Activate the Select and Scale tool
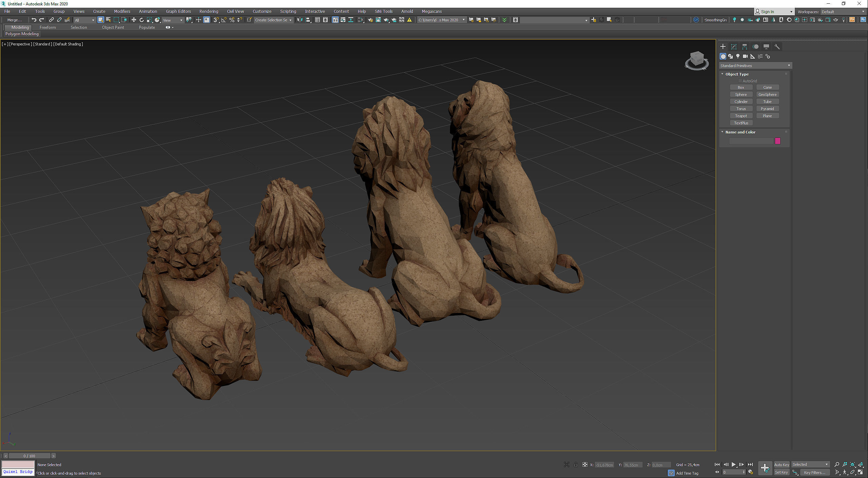This screenshot has height=478, width=868. 149,20
